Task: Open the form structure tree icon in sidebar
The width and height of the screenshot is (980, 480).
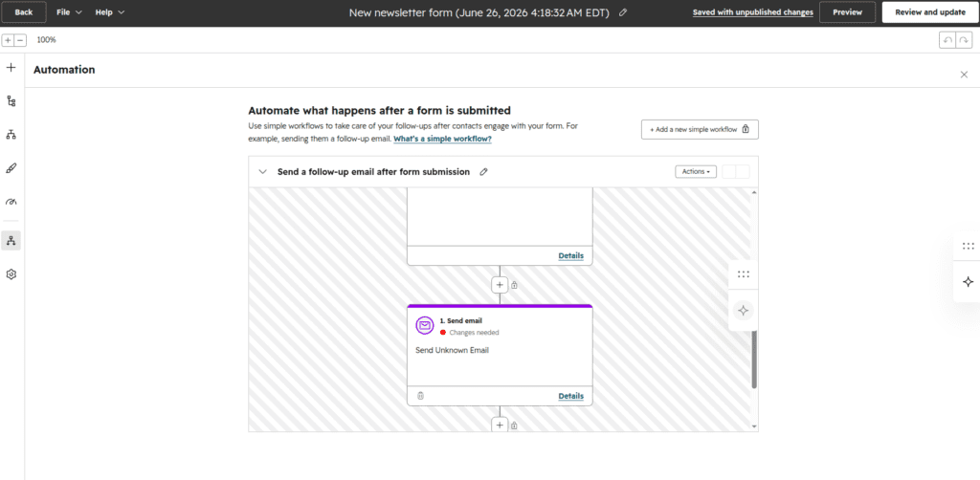Action: tap(11, 101)
